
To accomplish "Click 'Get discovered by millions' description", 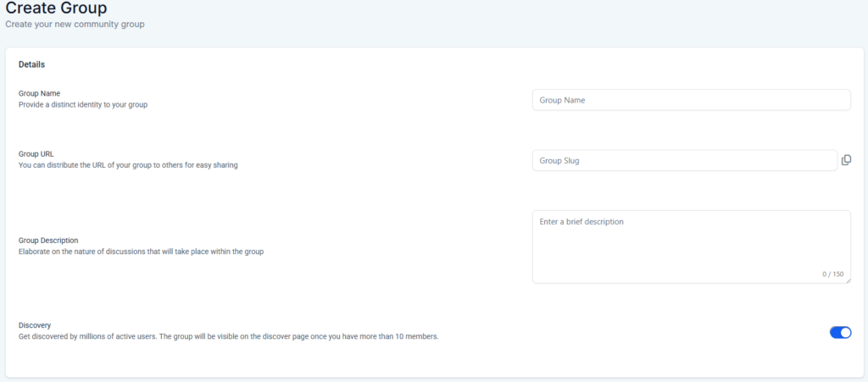I will coord(229,336).
